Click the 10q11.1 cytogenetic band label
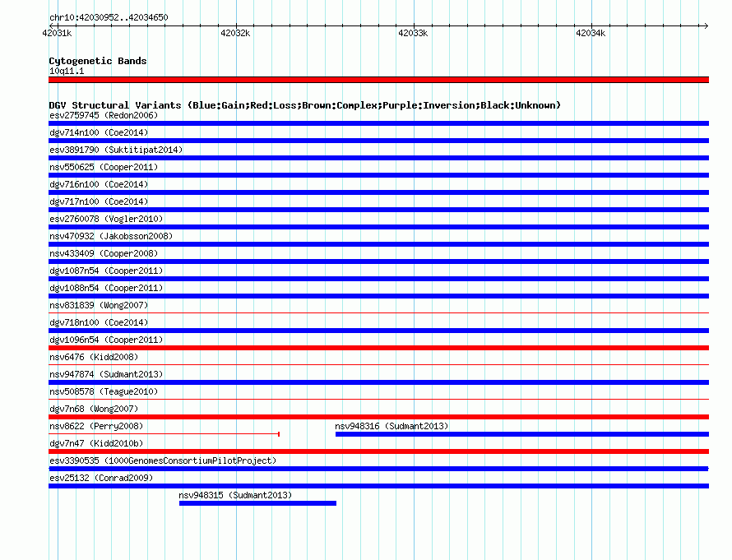 pos(67,71)
